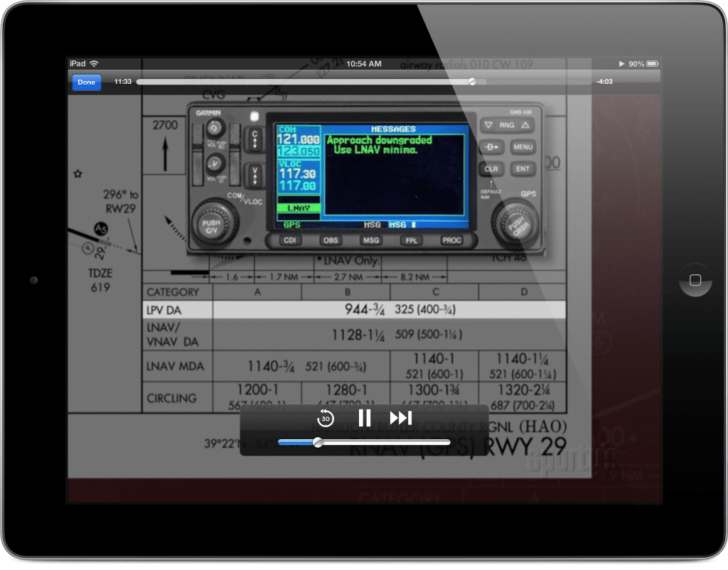
Task: Click the green GPS annunciator on the display
Action: [x=291, y=225]
